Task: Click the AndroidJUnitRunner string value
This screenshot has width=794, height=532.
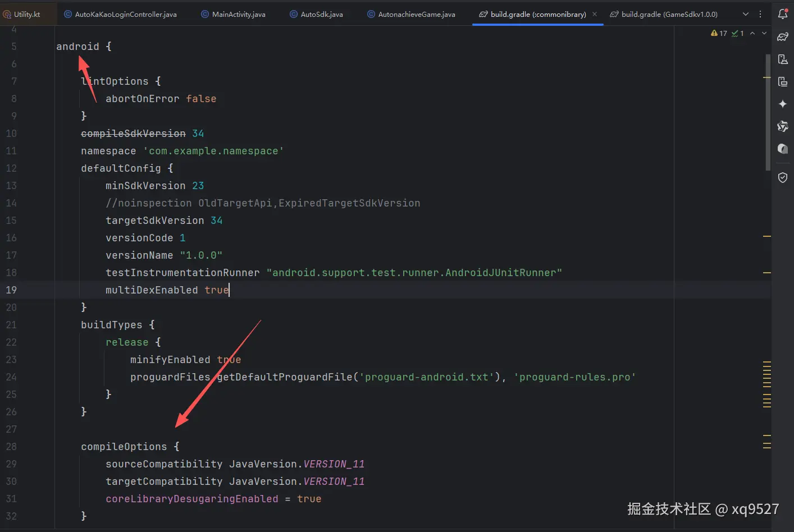Action: 414,273
